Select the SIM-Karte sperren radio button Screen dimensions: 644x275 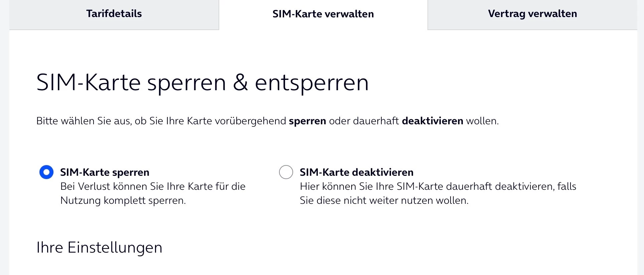(46, 172)
